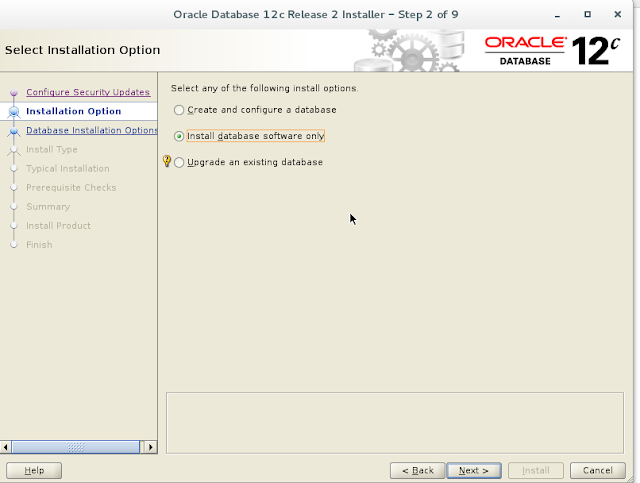Click sidebar scrollbar left arrow
640x483 pixels.
click(5, 447)
